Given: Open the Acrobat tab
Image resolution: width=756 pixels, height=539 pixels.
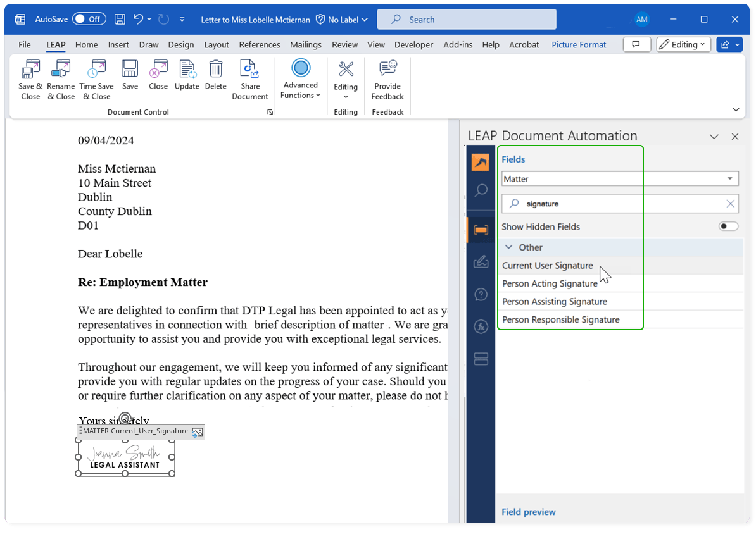Looking at the screenshot, I should tap(524, 44).
